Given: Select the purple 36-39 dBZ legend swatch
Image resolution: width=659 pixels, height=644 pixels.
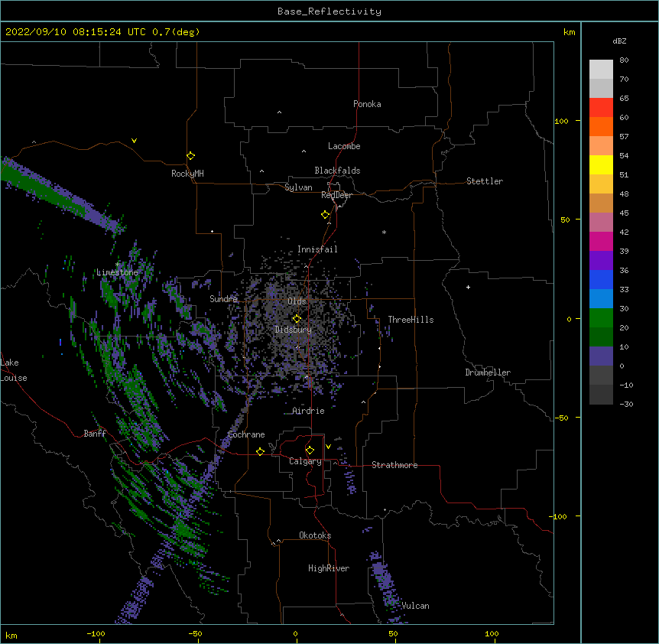Looking at the screenshot, I should point(601,261).
